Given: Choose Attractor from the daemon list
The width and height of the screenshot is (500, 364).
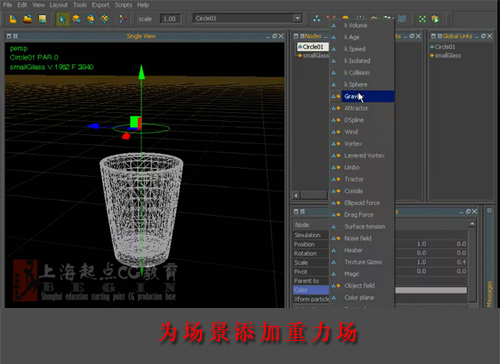Looking at the screenshot, I should click(x=362, y=108).
